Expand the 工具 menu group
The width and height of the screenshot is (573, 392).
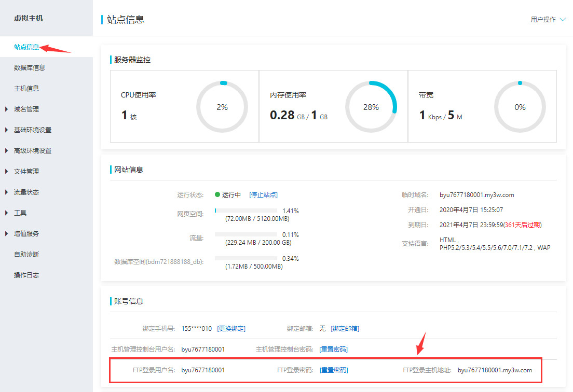(20, 213)
